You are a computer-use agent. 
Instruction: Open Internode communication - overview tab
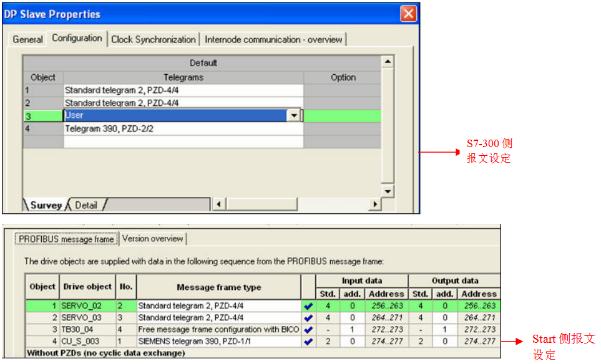click(273, 39)
